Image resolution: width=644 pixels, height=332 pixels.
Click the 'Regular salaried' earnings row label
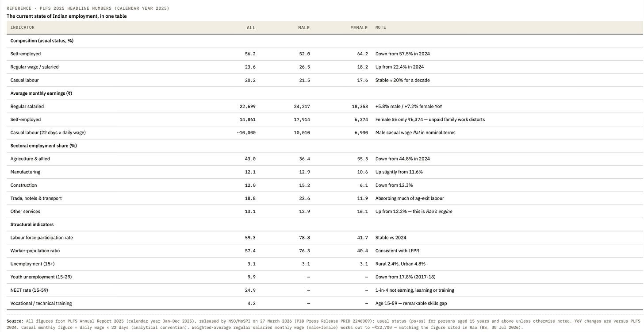[x=27, y=106]
